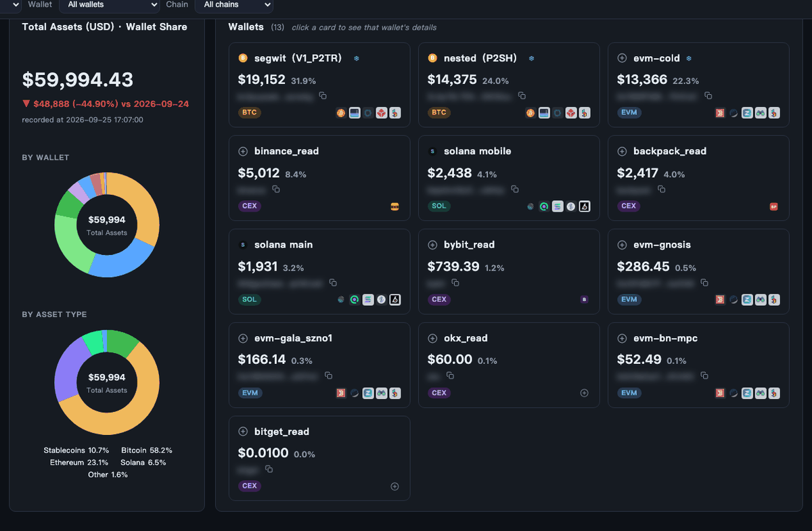Screen dimensions: 812x531
Task: Click the binoculars icon in evm-cold card
Action: [761, 113]
